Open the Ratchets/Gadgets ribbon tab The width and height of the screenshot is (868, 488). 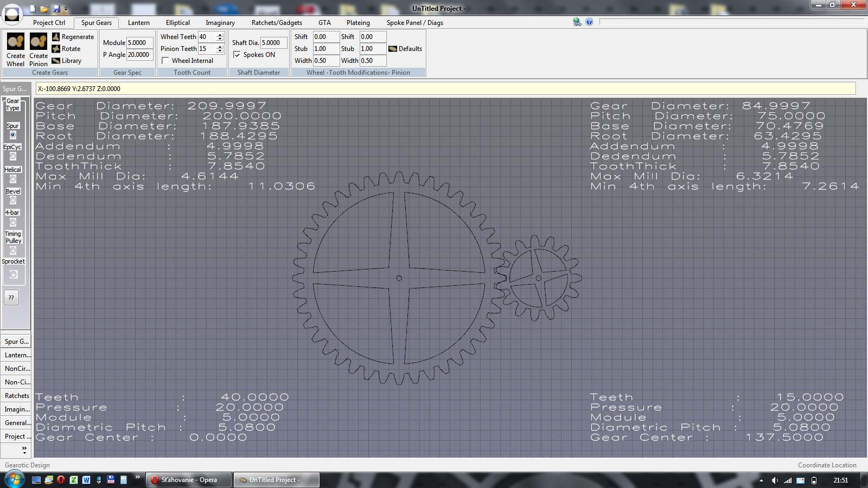[x=277, y=23]
